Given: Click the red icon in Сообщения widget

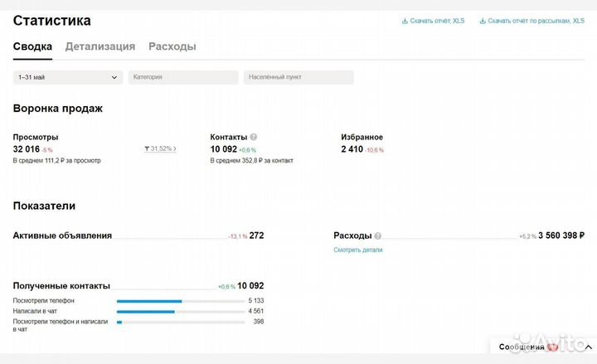Looking at the screenshot, I should click(552, 347).
